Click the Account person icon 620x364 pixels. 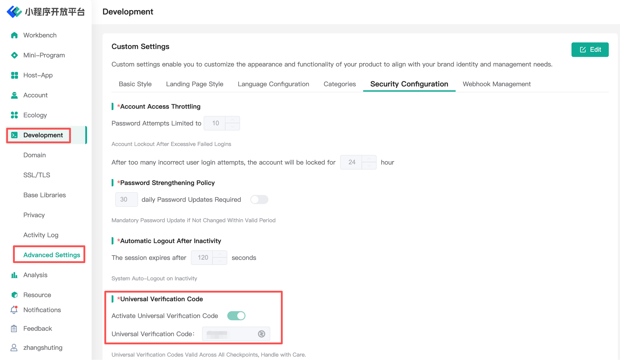(14, 95)
